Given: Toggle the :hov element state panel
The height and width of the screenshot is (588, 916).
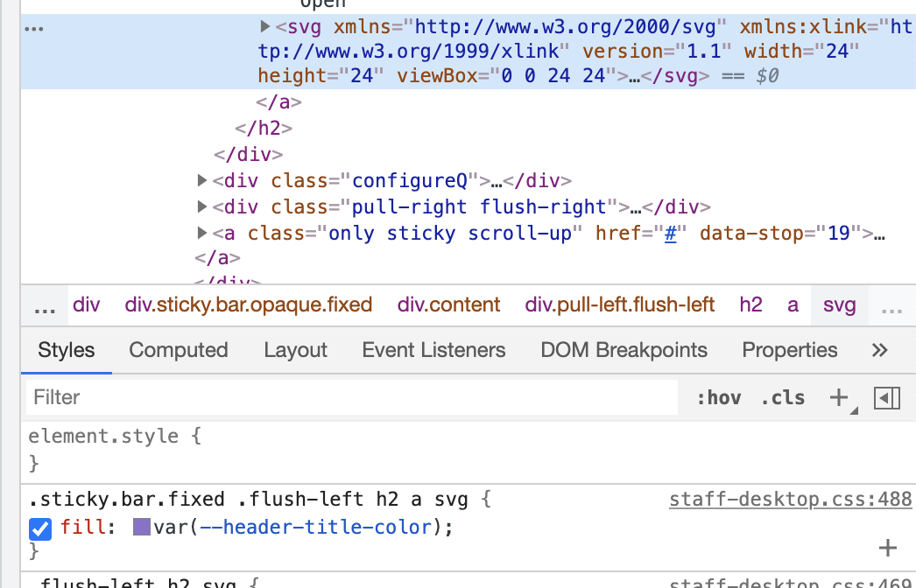Looking at the screenshot, I should [x=718, y=398].
